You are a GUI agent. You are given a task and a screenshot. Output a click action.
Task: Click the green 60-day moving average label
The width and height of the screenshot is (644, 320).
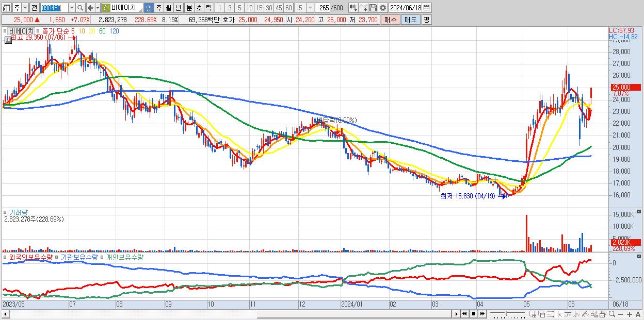pos(102,31)
